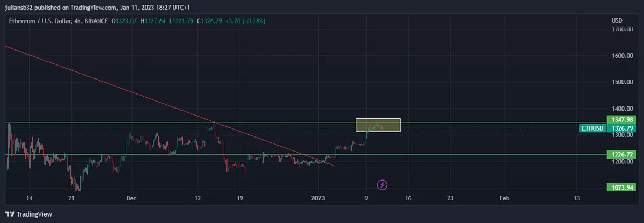Click the purple lightning event icon
Image resolution: width=644 pixels, height=223 pixels.
tap(382, 185)
